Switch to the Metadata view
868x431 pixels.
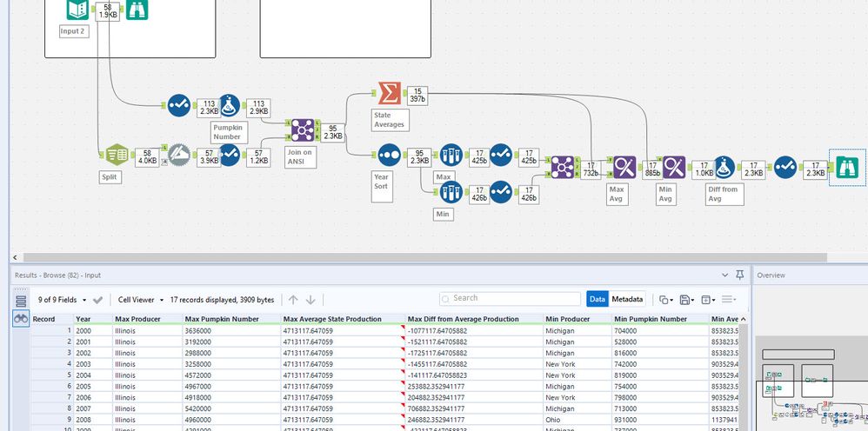coord(627,299)
